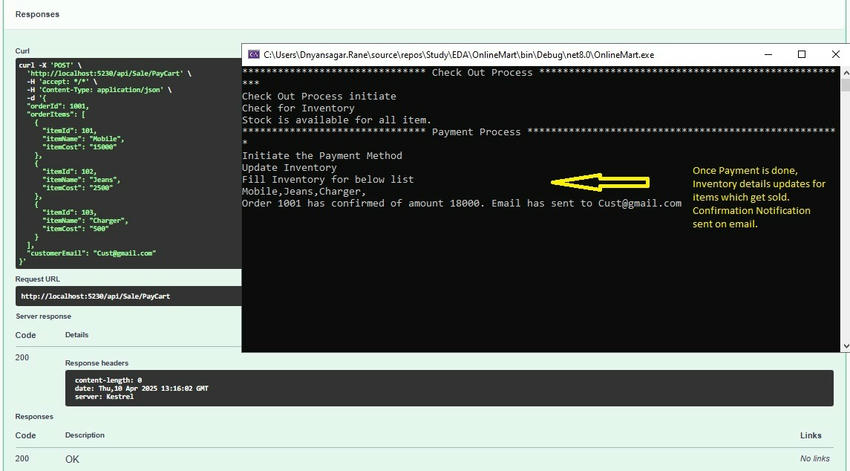This screenshot has width=850, height=471.
Task: Click the '"orderId": 1001' line in curl
Action: click(57, 106)
